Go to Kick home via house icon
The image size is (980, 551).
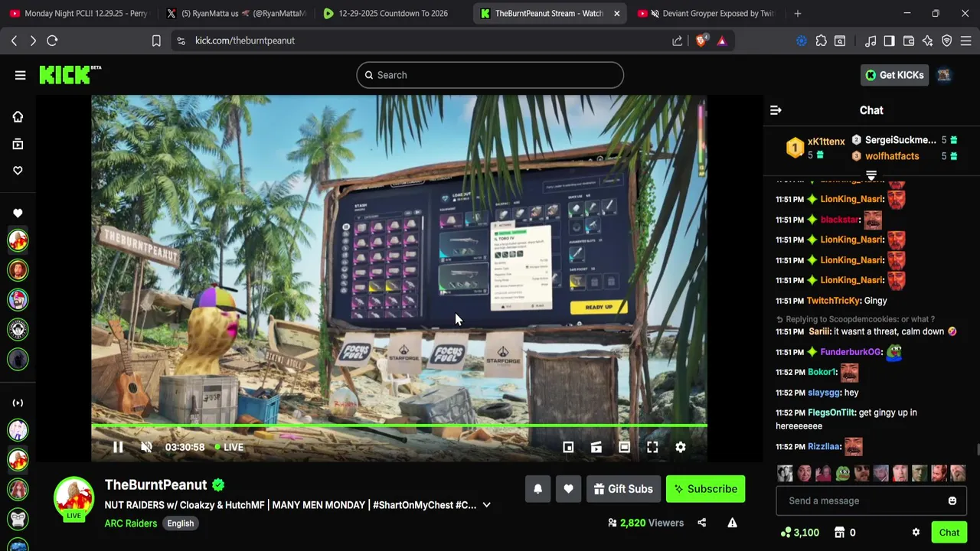click(x=18, y=116)
